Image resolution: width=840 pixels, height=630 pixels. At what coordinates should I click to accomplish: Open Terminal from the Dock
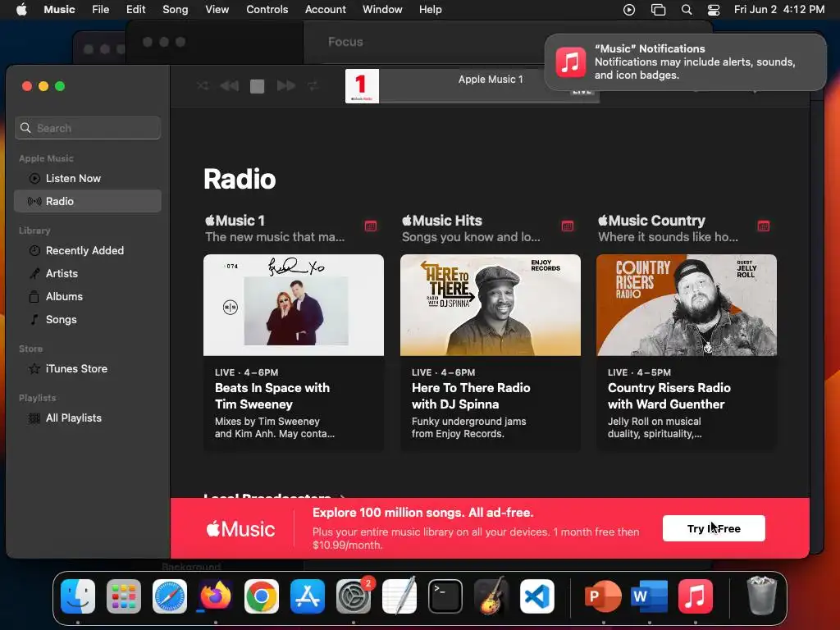[445, 596]
